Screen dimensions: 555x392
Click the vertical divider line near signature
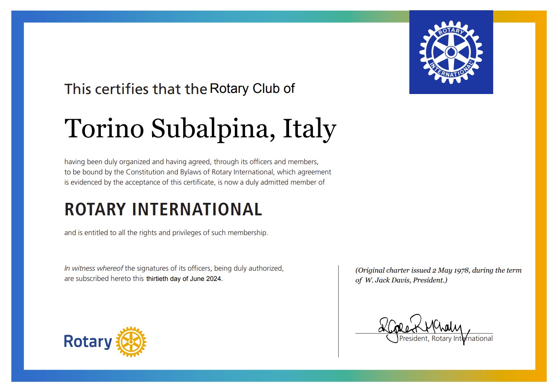pyautogui.click(x=338, y=311)
